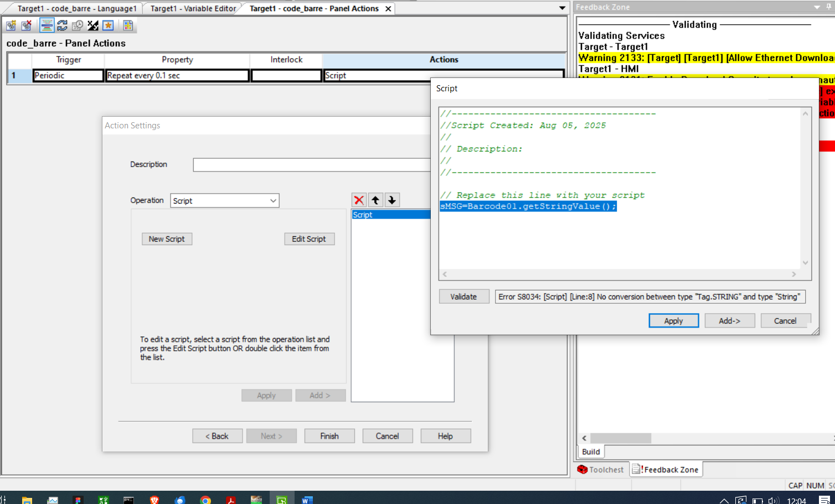Screen dimensions: 835x504
Task: Select Script item in operation list
Action: click(391, 215)
